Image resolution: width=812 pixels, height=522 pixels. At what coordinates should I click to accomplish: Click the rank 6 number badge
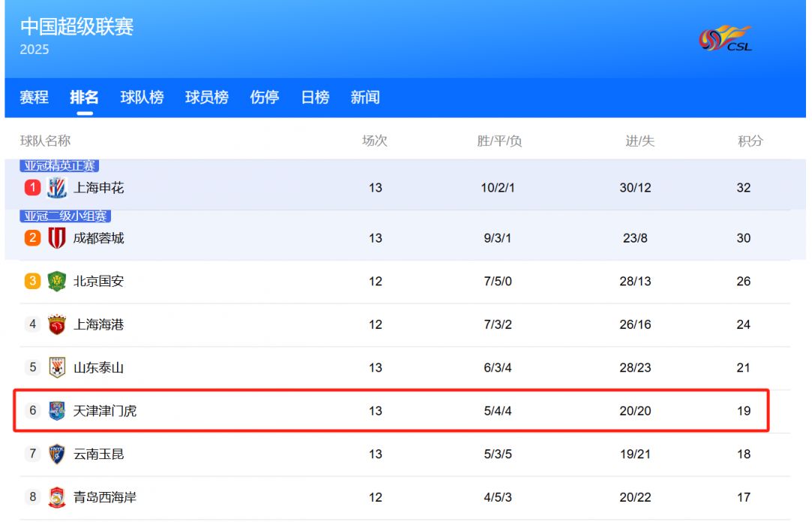click(x=32, y=411)
